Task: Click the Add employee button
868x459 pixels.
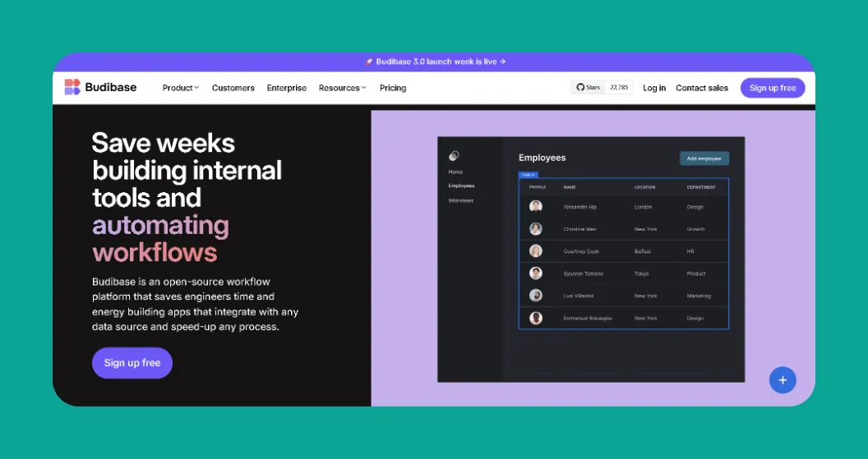Action: pos(704,158)
